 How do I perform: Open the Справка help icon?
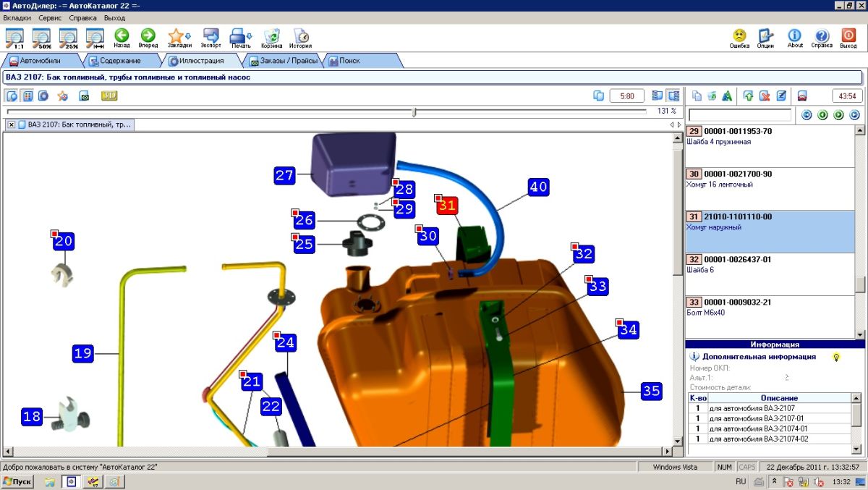pyautogui.click(x=822, y=38)
